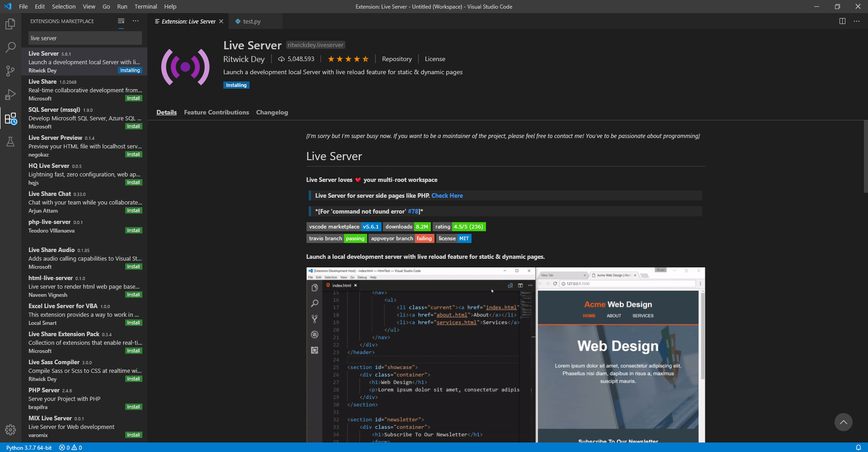
Task: Open the Search view in activity bar
Action: 10,48
